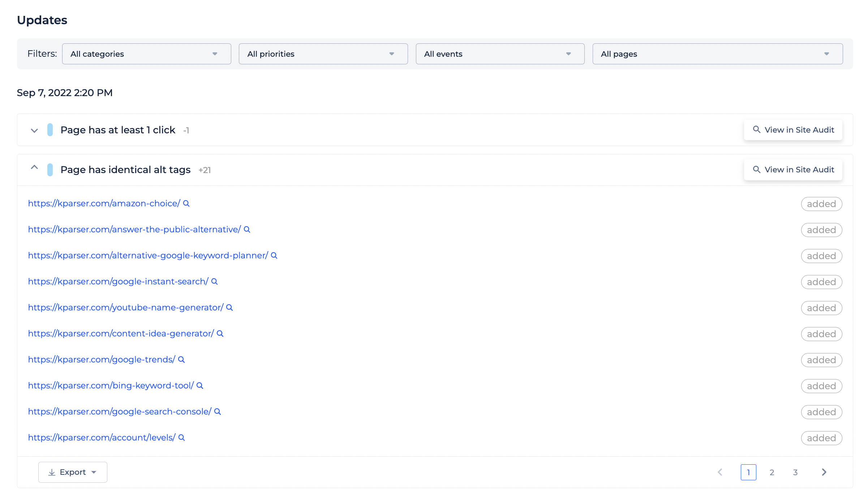Click magnifier icon beside alternative-google-keyword-planner URL
The image size is (868, 503).
tap(274, 255)
